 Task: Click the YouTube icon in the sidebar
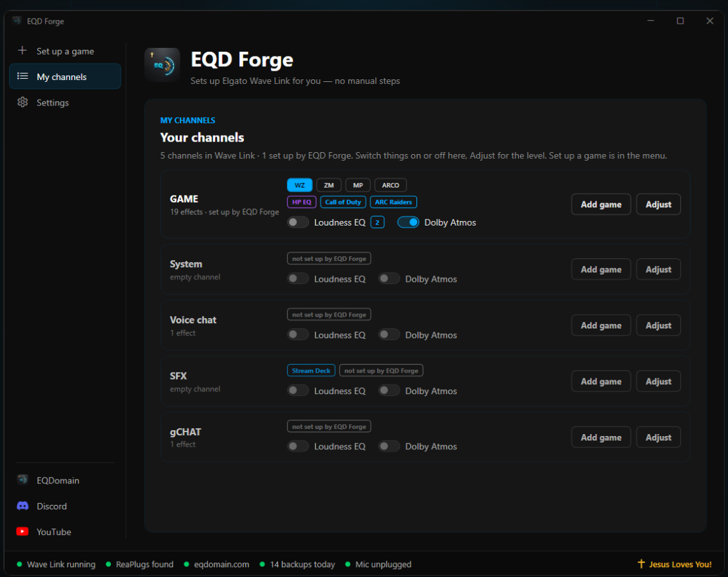(22, 532)
